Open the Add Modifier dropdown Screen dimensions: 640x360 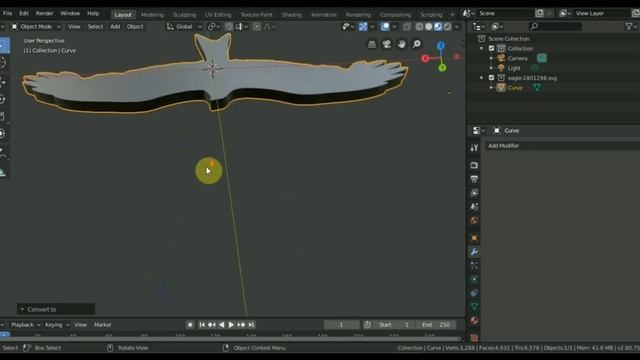(x=562, y=146)
